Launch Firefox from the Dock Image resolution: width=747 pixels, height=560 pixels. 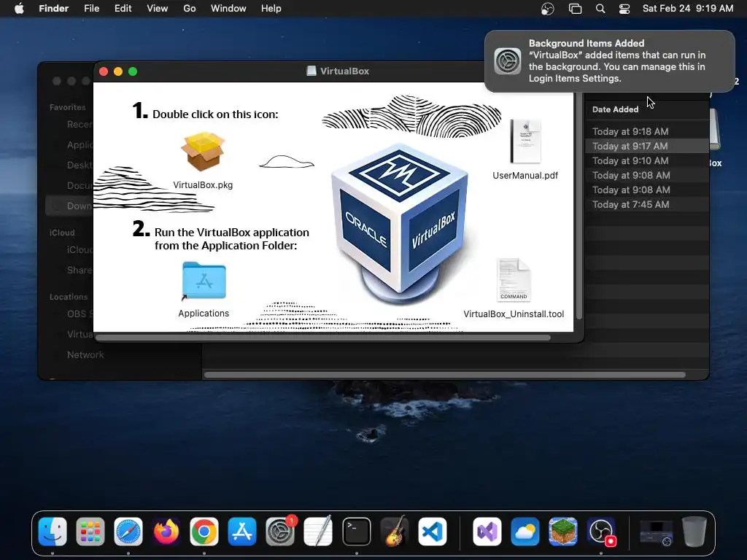pyautogui.click(x=166, y=532)
